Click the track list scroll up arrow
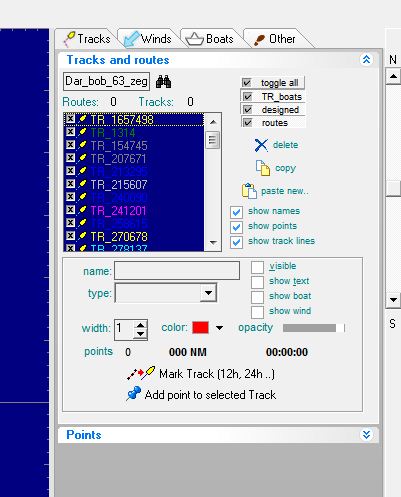Image resolution: width=401 pixels, height=497 pixels. tap(213, 122)
